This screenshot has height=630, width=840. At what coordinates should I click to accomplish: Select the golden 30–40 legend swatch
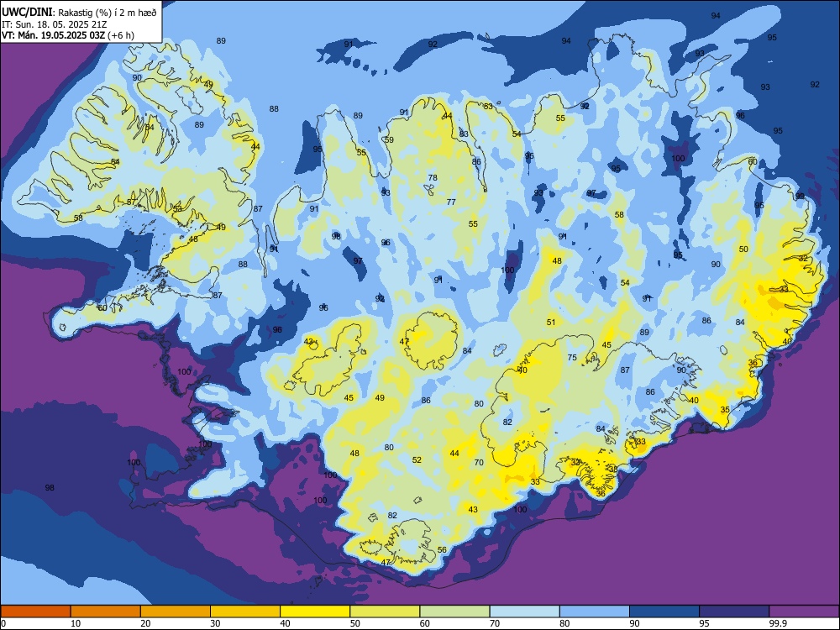pyautogui.click(x=245, y=612)
